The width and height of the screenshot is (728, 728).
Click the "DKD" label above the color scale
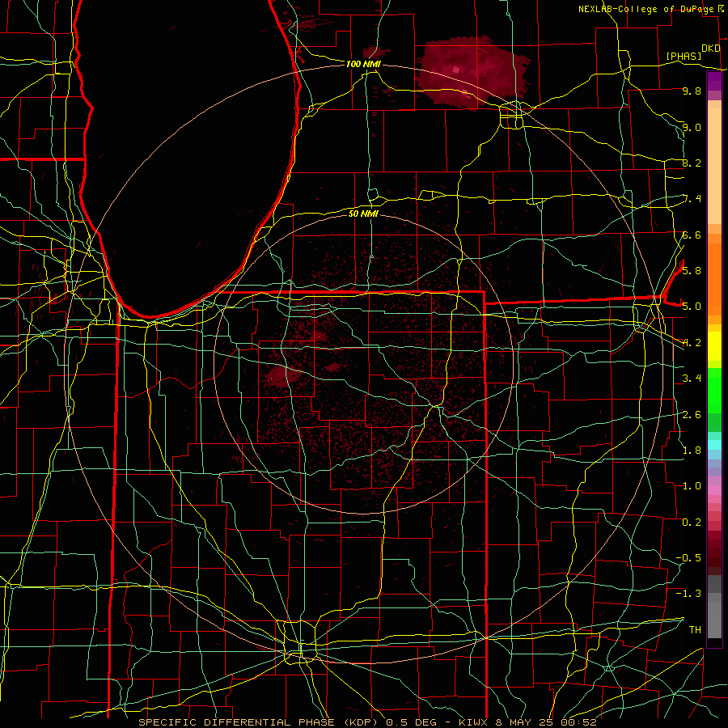(x=711, y=49)
